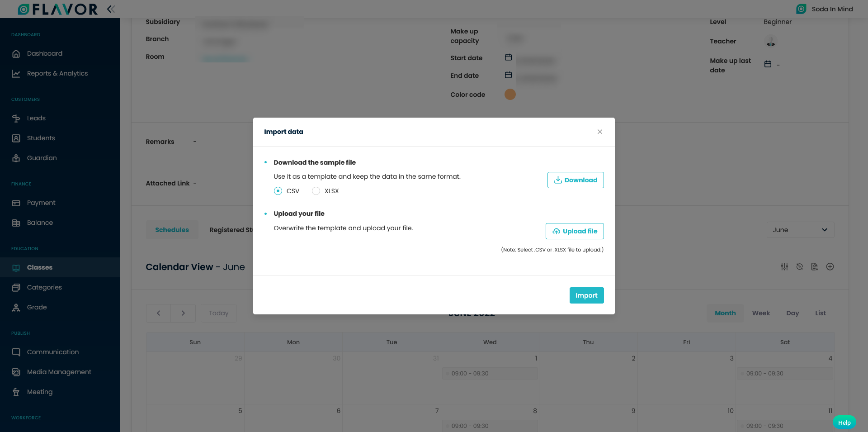Go to Media Management in sidebar
This screenshot has width=868, height=432.
click(60, 372)
